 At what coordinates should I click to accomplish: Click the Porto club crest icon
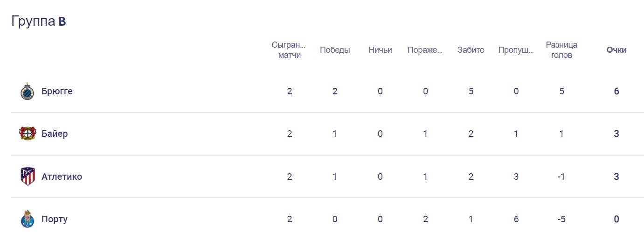tap(28, 219)
